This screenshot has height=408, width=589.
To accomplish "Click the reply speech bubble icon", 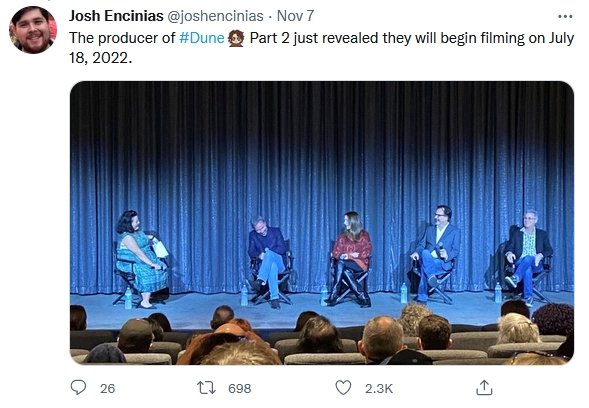I will coord(78,387).
